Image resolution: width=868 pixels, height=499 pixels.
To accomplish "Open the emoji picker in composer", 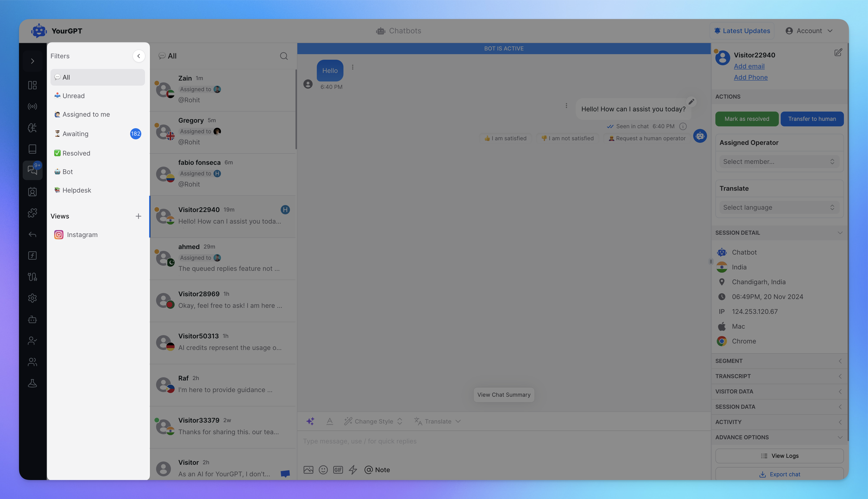I will (323, 470).
